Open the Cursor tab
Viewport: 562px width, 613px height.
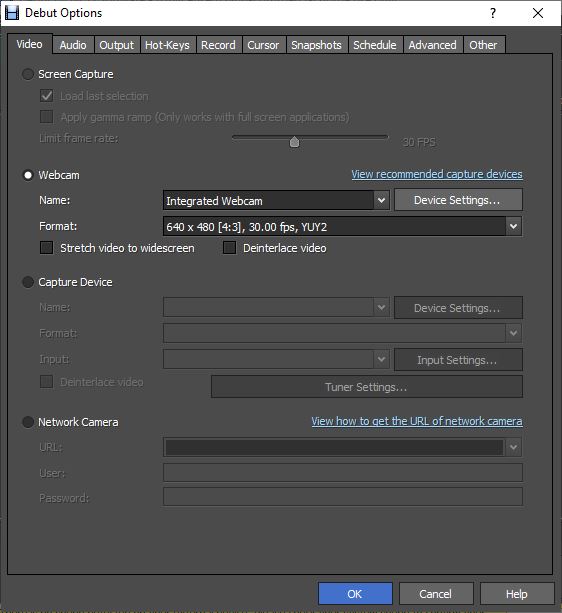coord(263,45)
